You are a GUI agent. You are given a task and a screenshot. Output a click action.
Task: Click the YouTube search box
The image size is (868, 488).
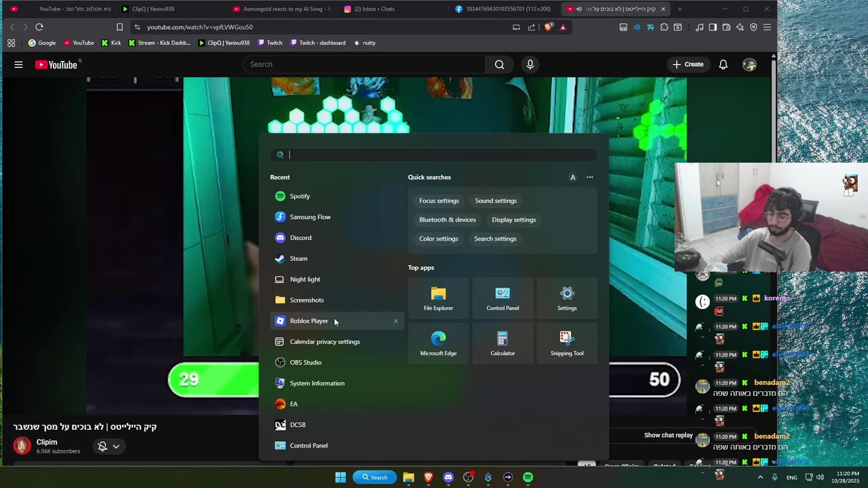pos(364,64)
